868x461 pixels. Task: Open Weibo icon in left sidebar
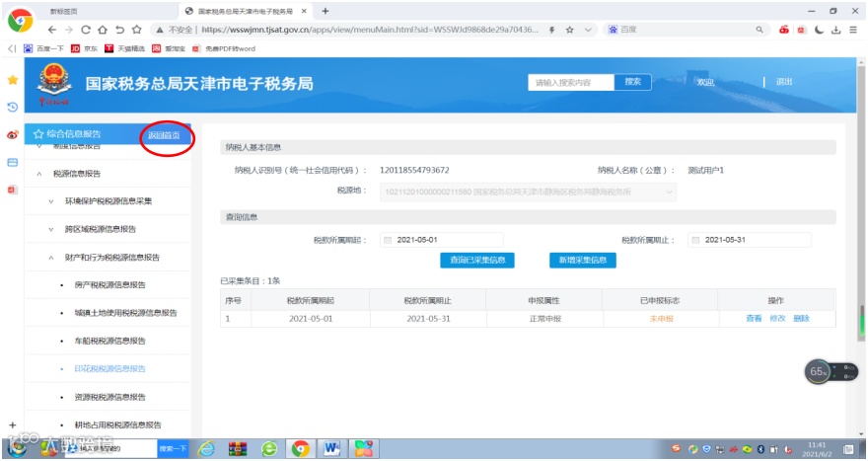click(x=12, y=134)
